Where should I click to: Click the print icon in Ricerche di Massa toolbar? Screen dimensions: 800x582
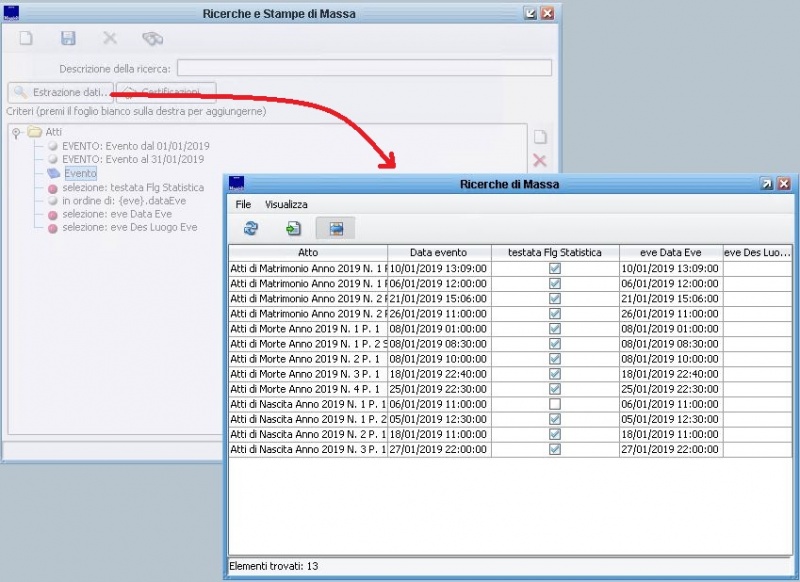336,228
